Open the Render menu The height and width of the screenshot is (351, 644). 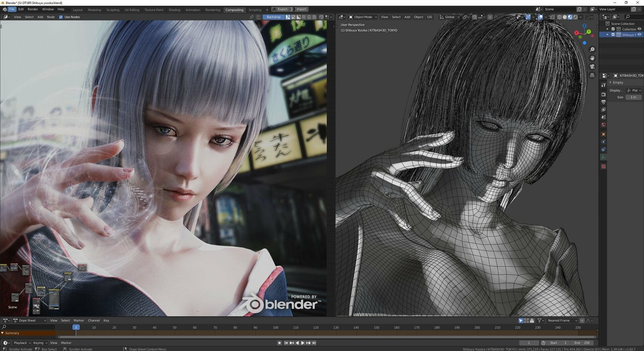click(33, 9)
